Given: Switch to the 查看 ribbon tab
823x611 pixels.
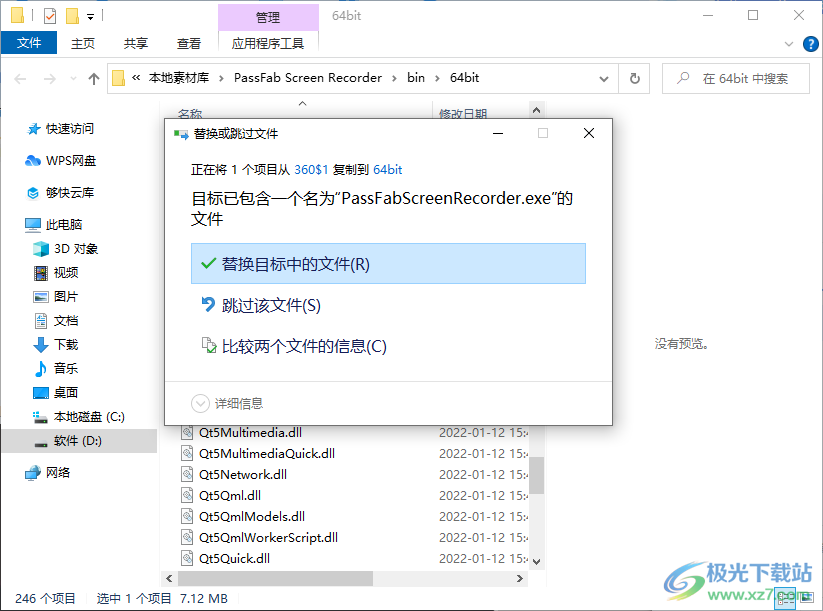Looking at the screenshot, I should (x=189, y=44).
